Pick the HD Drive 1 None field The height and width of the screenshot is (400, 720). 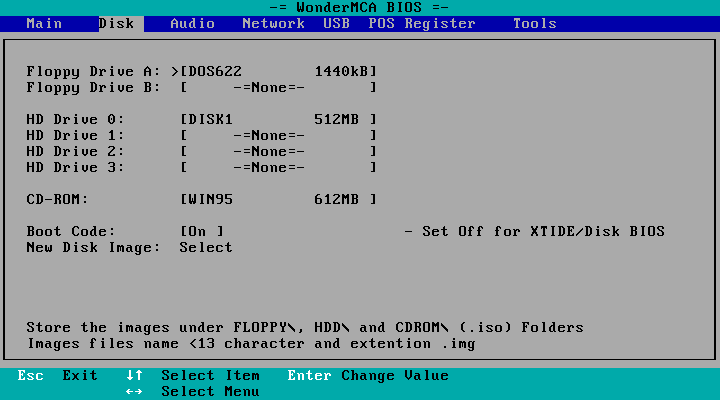279,135
